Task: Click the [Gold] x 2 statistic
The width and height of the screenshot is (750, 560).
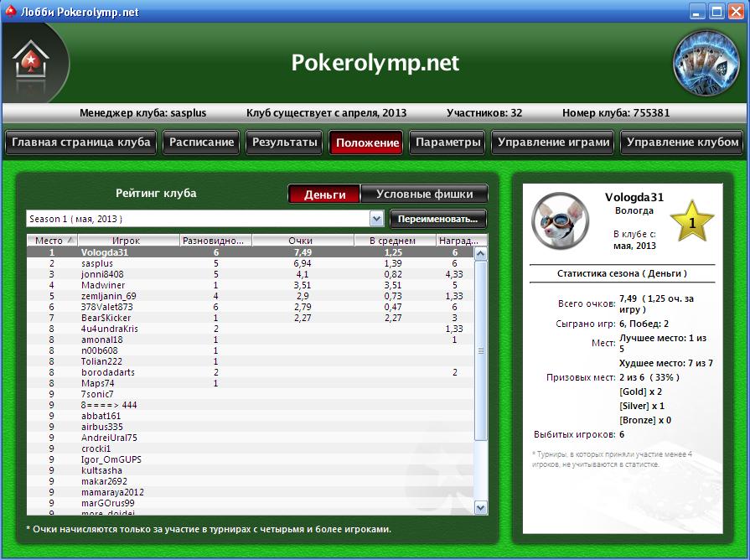Action: point(640,391)
